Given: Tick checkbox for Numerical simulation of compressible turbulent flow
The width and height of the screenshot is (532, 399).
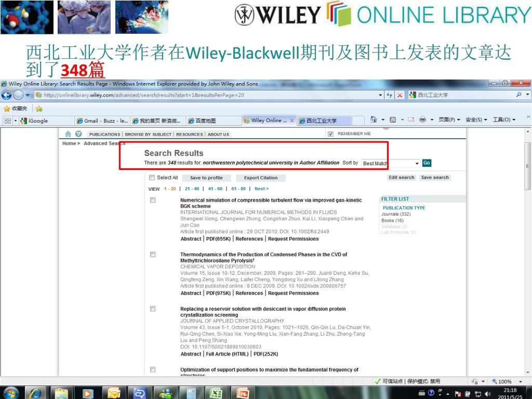Looking at the screenshot, I should 153,200.
